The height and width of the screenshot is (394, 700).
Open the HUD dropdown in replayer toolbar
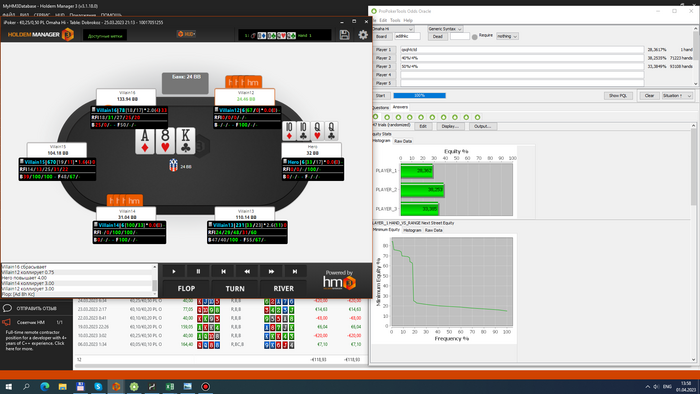click(187, 34)
